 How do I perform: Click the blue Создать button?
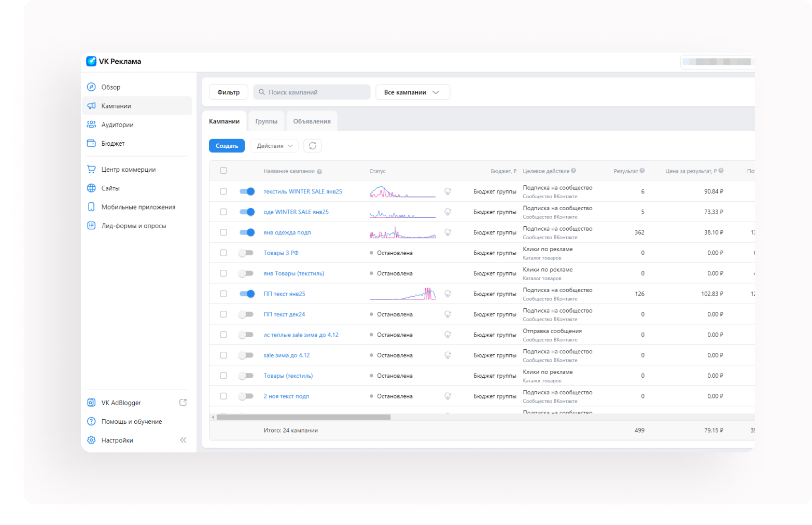227,146
